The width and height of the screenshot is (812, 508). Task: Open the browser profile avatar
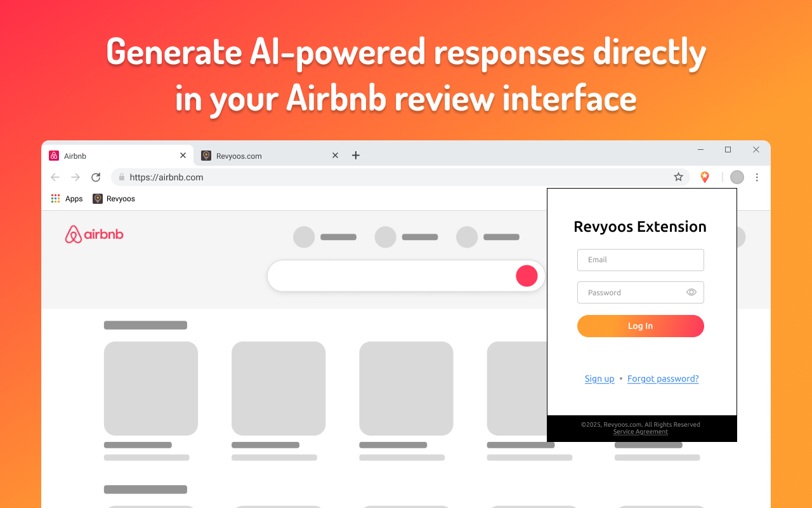point(737,177)
